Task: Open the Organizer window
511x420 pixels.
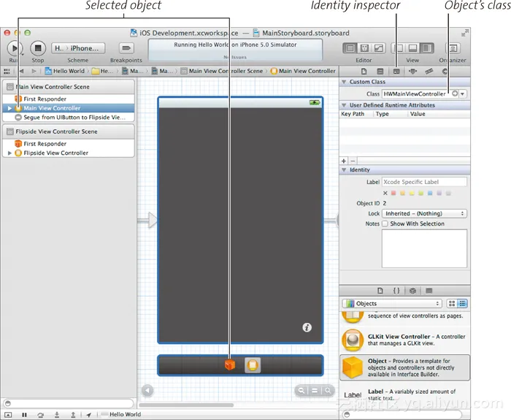Action: point(453,48)
